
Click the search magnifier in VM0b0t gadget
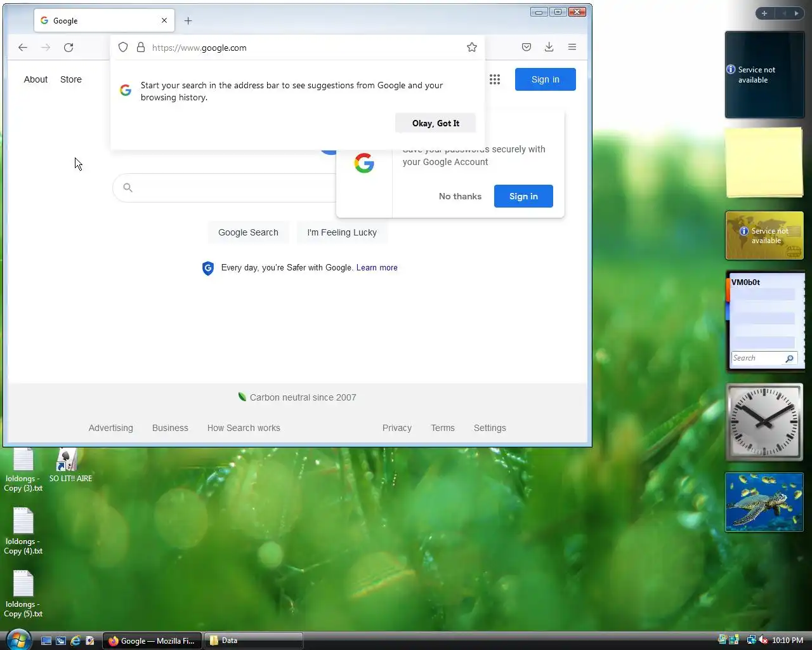(789, 359)
